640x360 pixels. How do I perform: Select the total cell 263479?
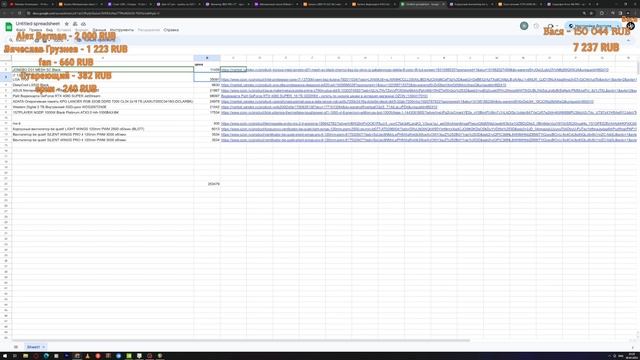click(x=207, y=184)
